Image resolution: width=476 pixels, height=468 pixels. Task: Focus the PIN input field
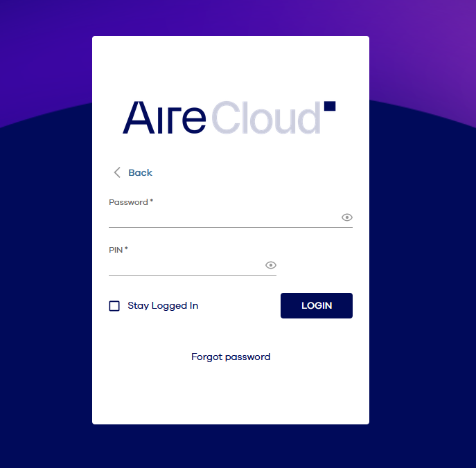coord(185,265)
